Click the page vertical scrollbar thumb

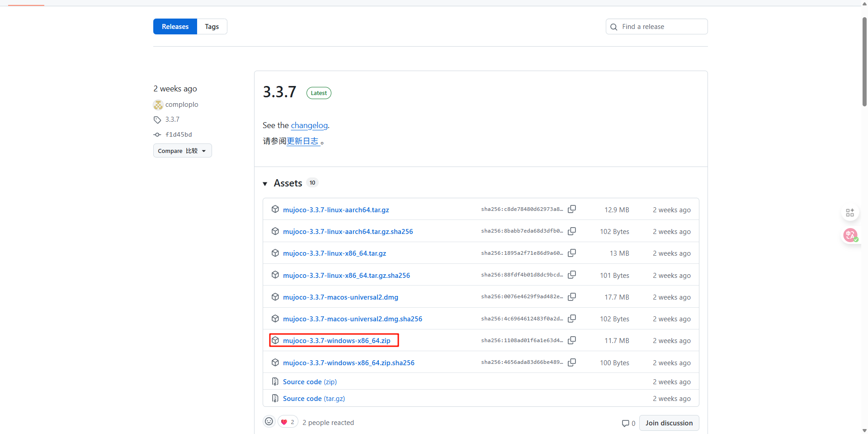(864, 61)
